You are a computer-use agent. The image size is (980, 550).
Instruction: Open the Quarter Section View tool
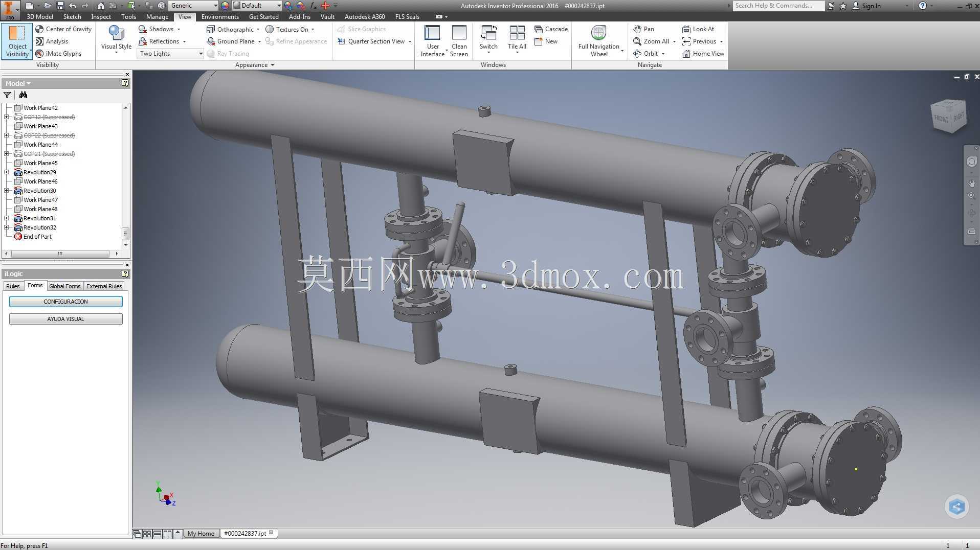[x=371, y=41]
